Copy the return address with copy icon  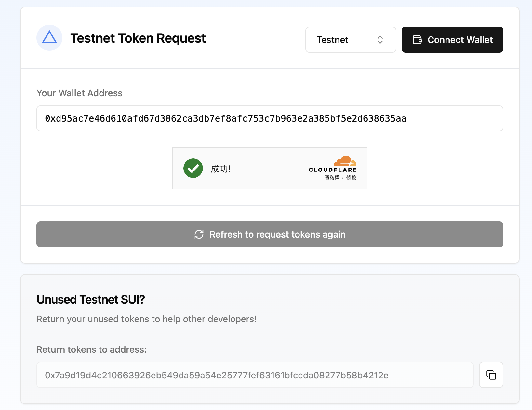tap(491, 375)
